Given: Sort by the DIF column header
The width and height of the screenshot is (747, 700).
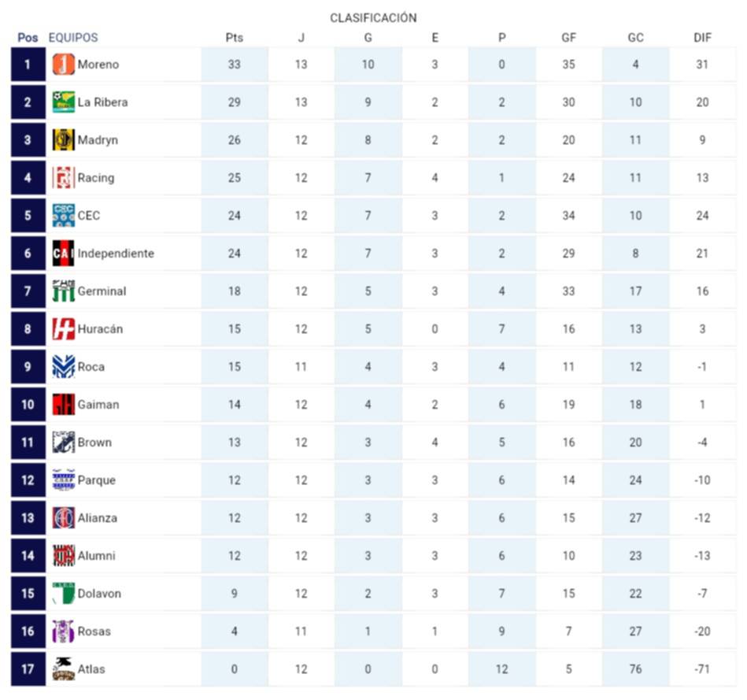Looking at the screenshot, I should (x=702, y=38).
